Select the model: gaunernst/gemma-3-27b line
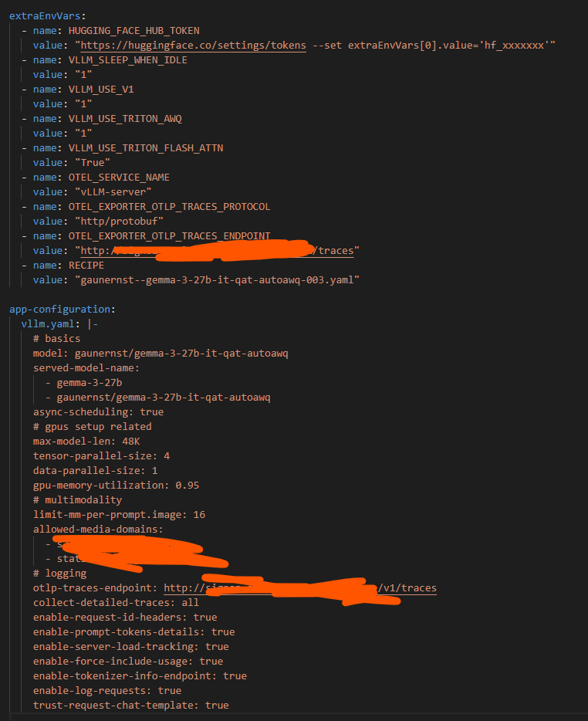The height and width of the screenshot is (721, 588). point(161,353)
